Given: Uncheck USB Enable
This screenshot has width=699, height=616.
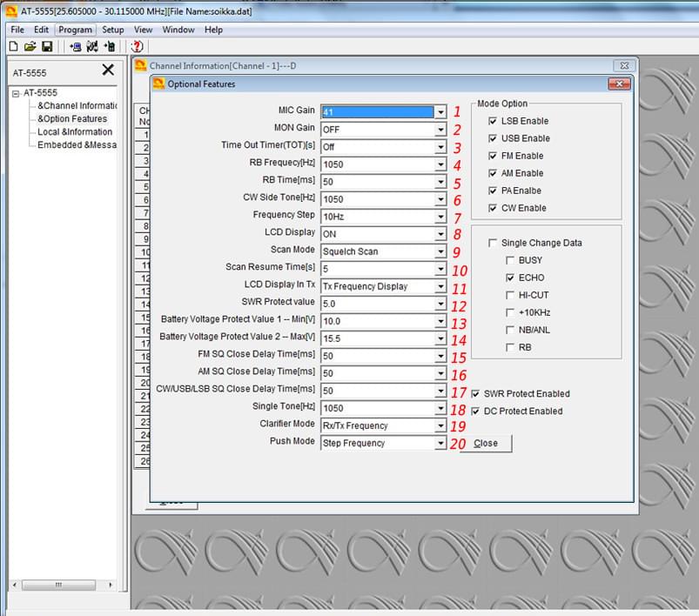Looking at the screenshot, I should click(x=493, y=138).
